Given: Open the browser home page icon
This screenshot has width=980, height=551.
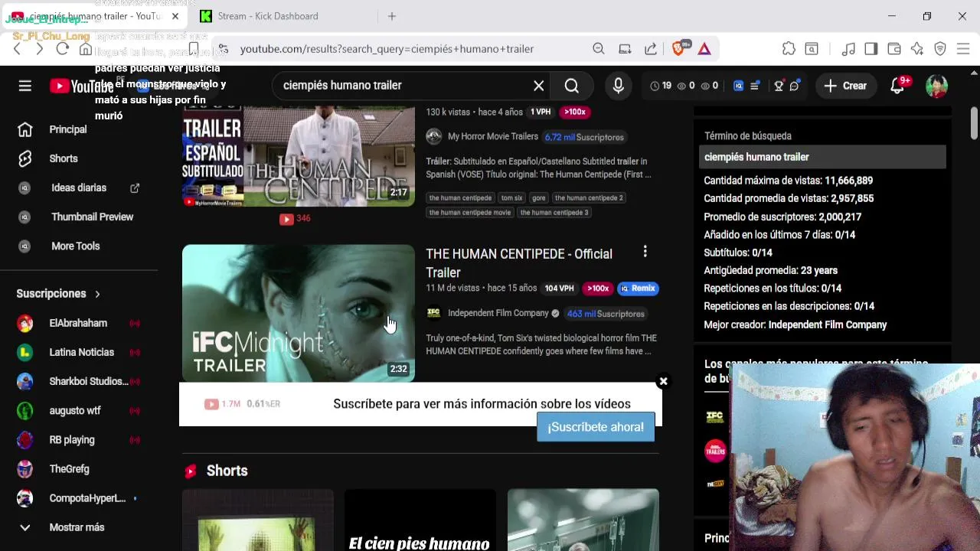Looking at the screenshot, I should click(86, 49).
